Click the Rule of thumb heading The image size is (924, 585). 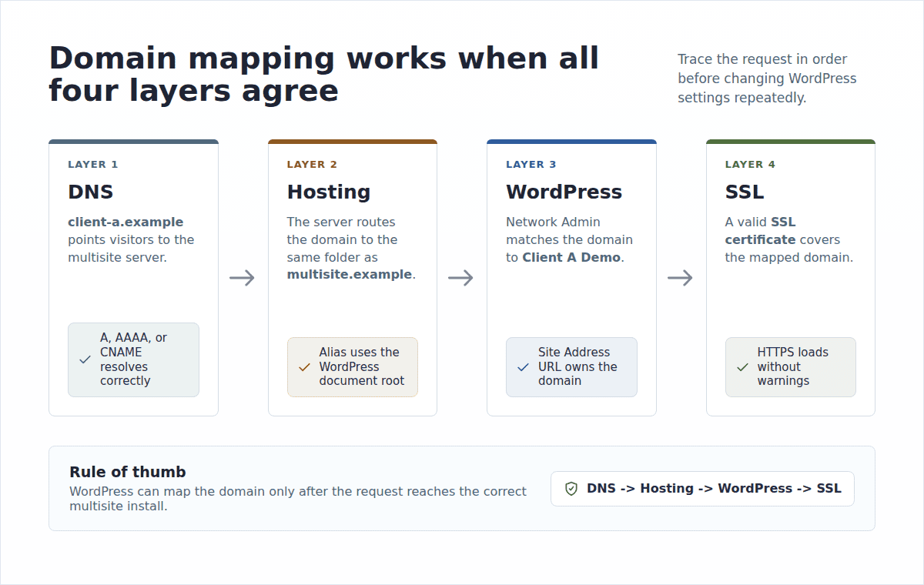(128, 473)
